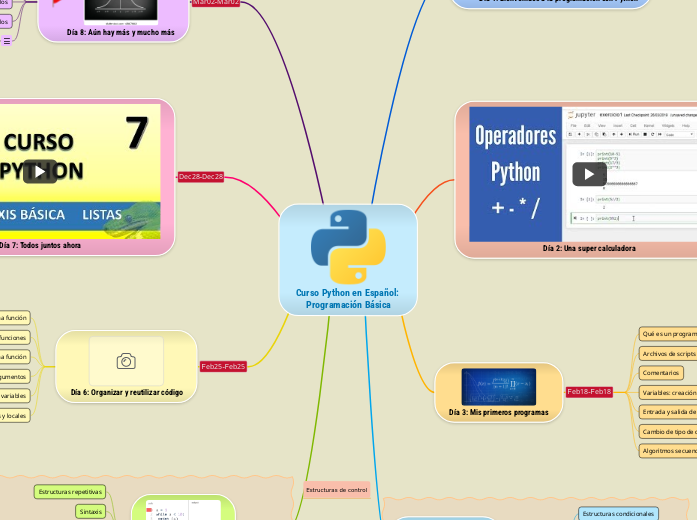Screen dimensions: 697x520
Task: Open the Día 3 math formula thumbnail
Action: 498,387
